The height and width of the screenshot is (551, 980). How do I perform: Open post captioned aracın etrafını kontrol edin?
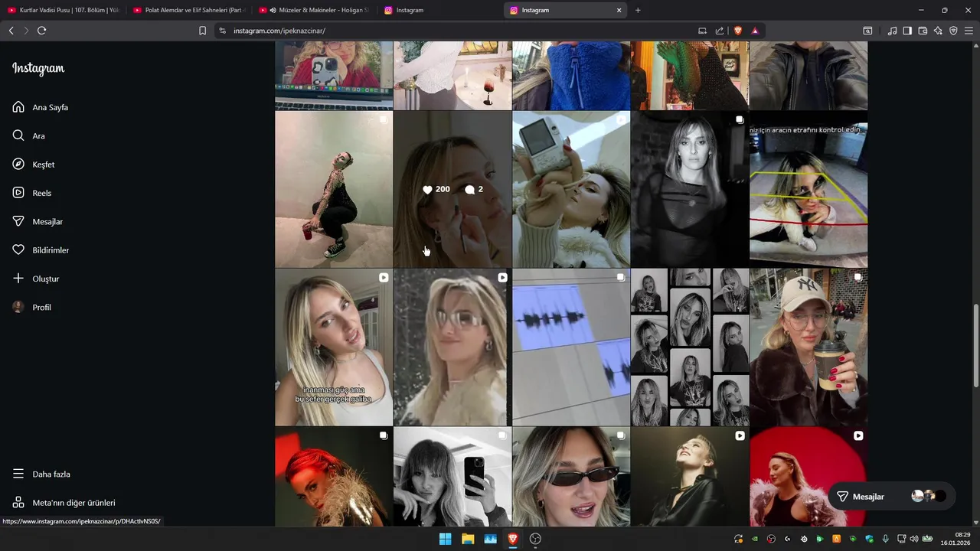[x=808, y=189]
